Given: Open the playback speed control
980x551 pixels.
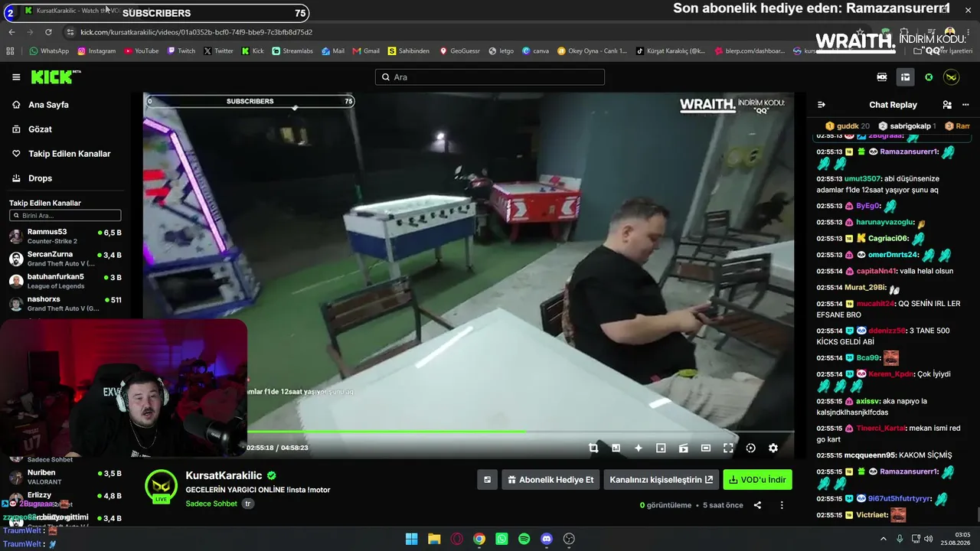Looking at the screenshot, I should (750, 448).
